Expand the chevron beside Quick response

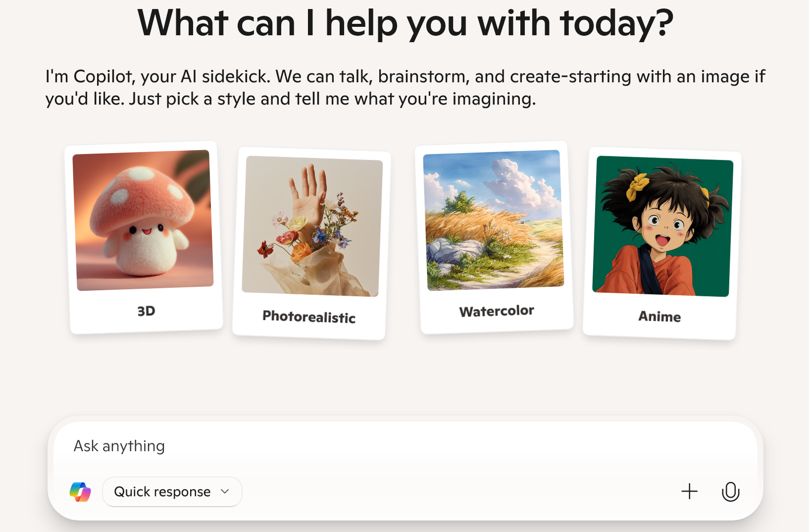pyautogui.click(x=225, y=492)
